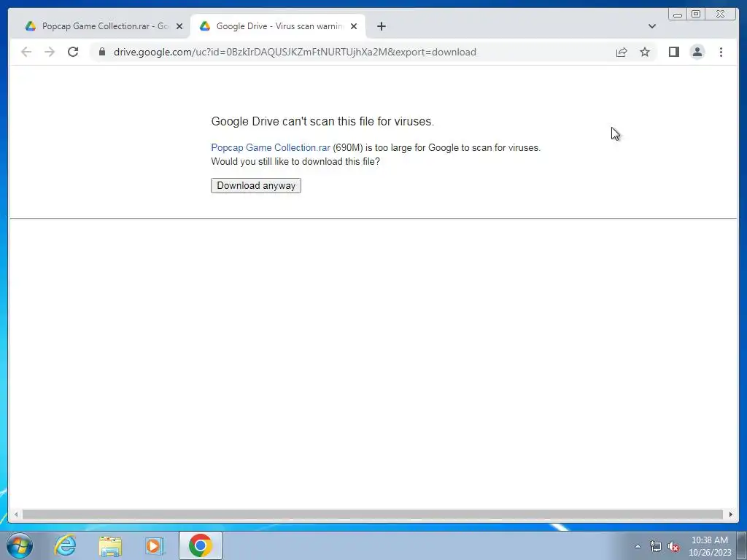
Task: Expand the tab search dropdown
Action: [x=651, y=26]
